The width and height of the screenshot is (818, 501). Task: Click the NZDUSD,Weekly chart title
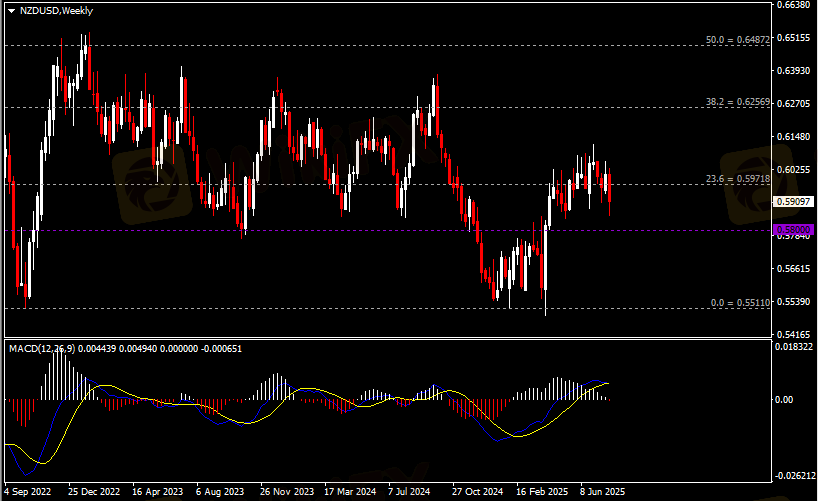pyautogui.click(x=56, y=9)
